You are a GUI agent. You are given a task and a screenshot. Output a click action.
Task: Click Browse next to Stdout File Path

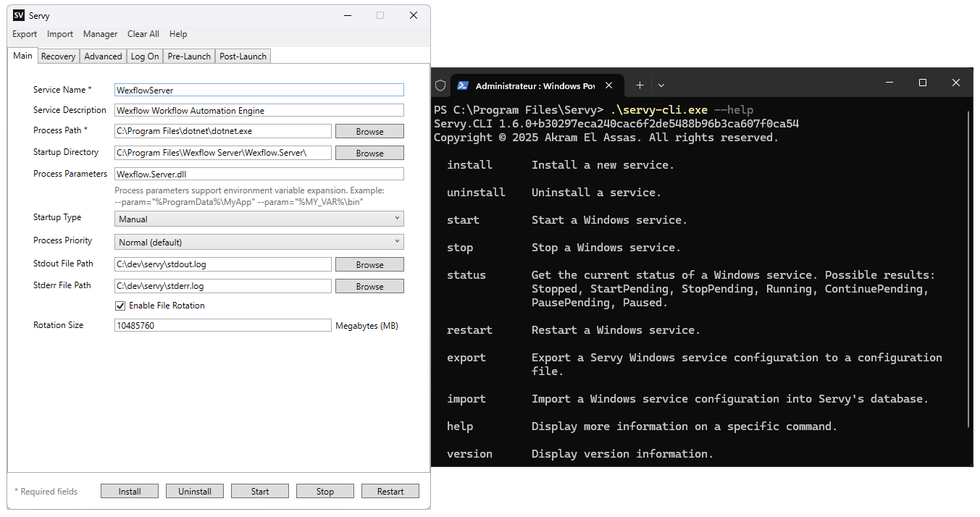[x=369, y=265]
